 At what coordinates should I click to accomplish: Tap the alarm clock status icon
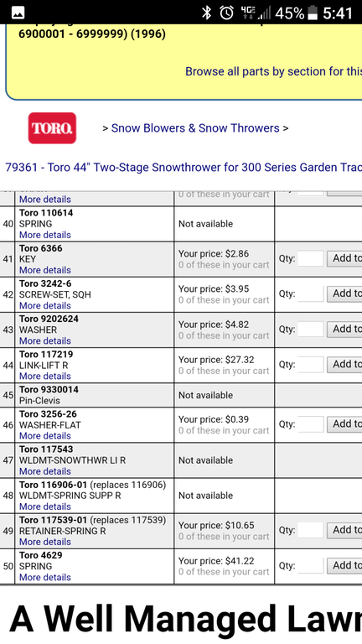coord(226,13)
